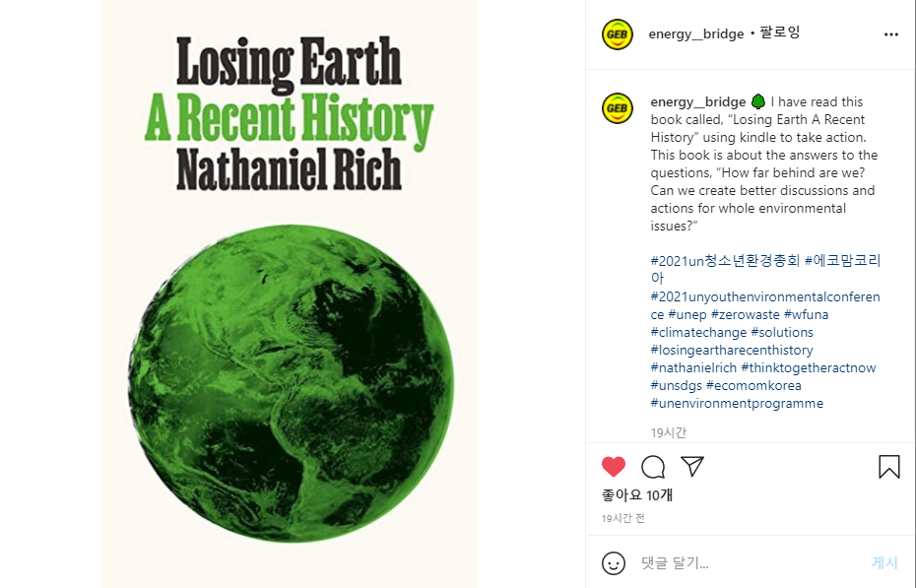Open the #climatechange hashtag
This screenshot has height=588, width=916.
(x=698, y=332)
